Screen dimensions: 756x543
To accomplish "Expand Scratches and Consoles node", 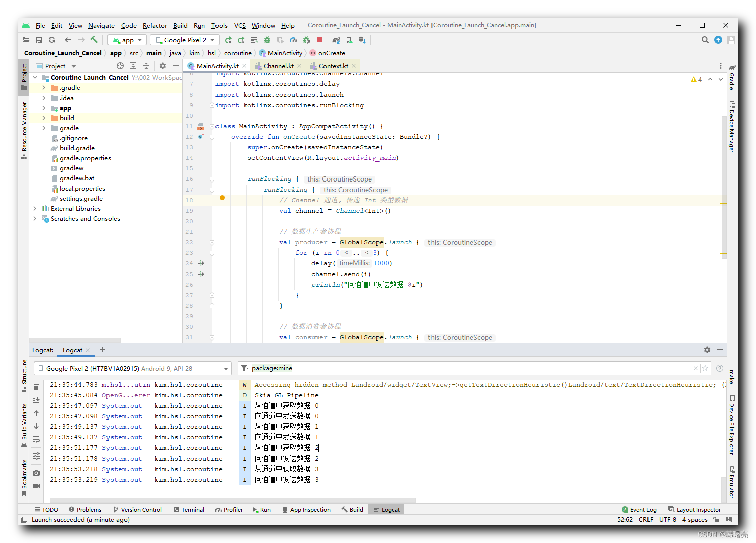I will coord(35,218).
